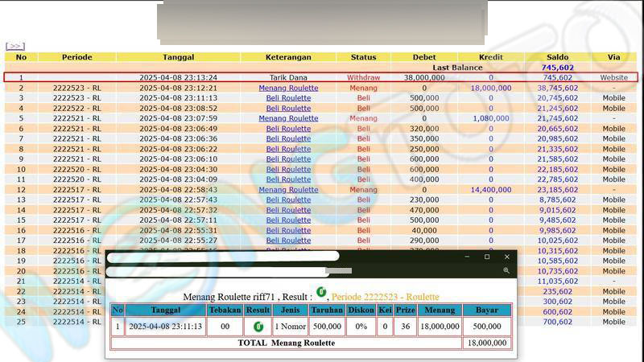
Task: Minimize the roulette detail popup window
Action: (x=468, y=257)
